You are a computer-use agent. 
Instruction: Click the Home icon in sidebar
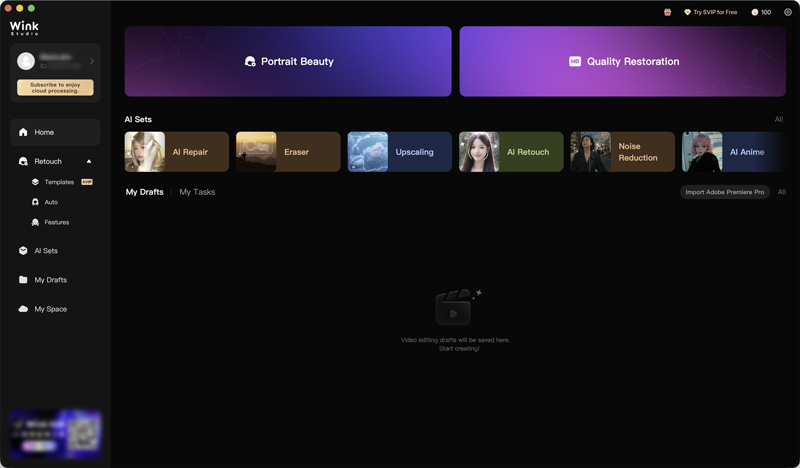[23, 132]
